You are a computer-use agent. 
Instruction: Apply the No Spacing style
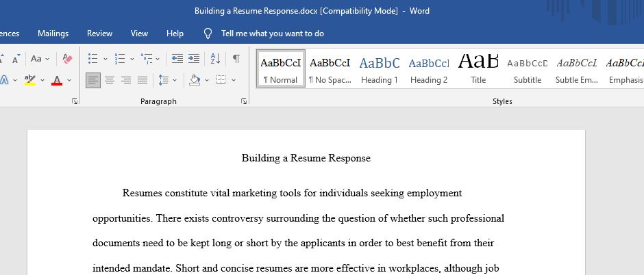(x=330, y=68)
